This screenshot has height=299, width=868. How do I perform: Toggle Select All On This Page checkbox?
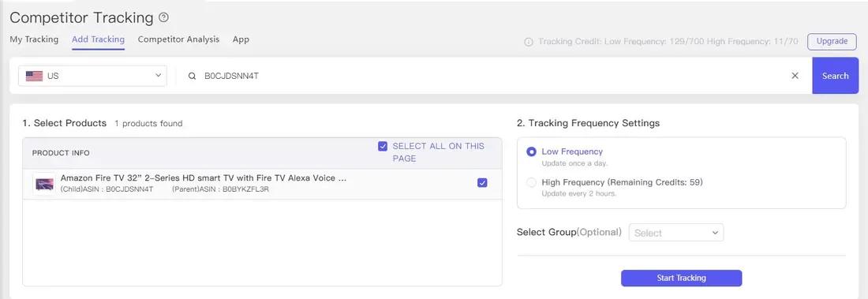383,146
